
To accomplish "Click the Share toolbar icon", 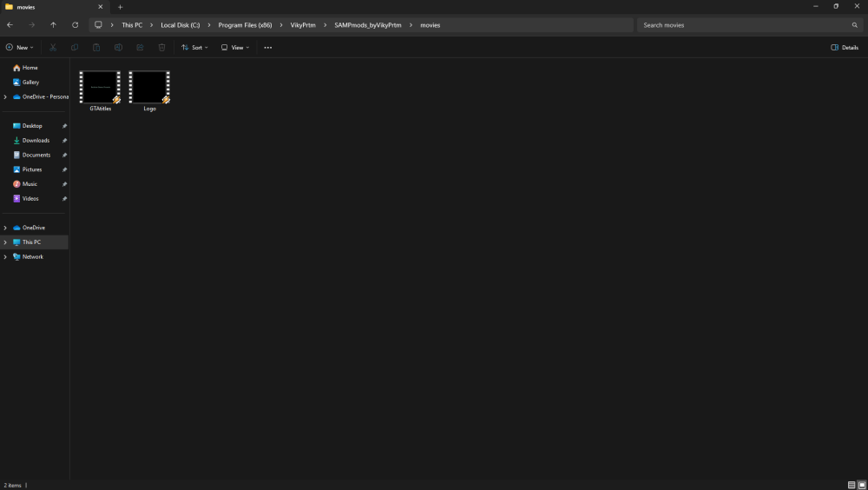I will (x=140, y=48).
